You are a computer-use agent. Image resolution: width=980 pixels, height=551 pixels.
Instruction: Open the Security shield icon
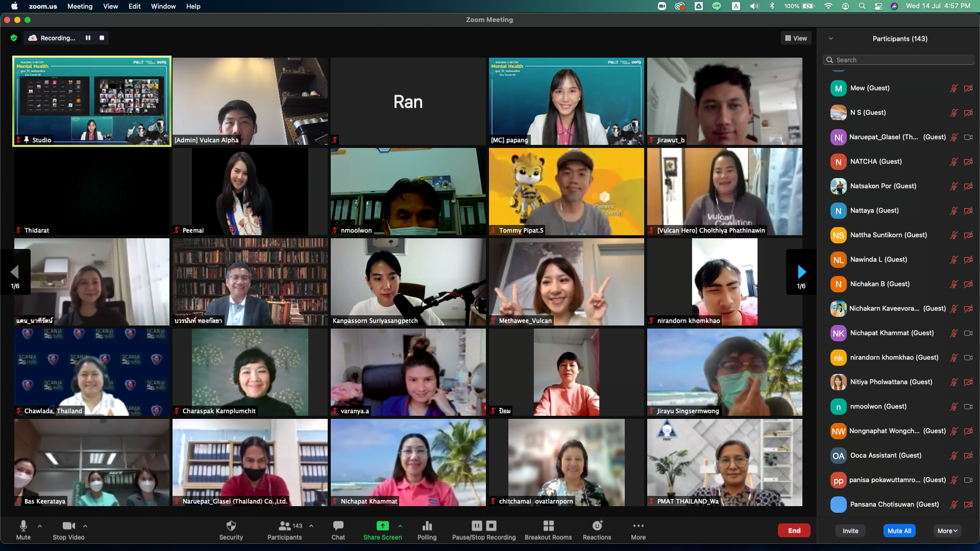coord(231,525)
